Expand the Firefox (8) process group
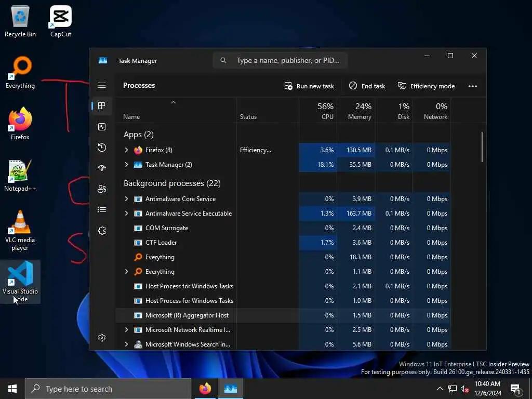This screenshot has width=532, height=399. tap(126, 150)
